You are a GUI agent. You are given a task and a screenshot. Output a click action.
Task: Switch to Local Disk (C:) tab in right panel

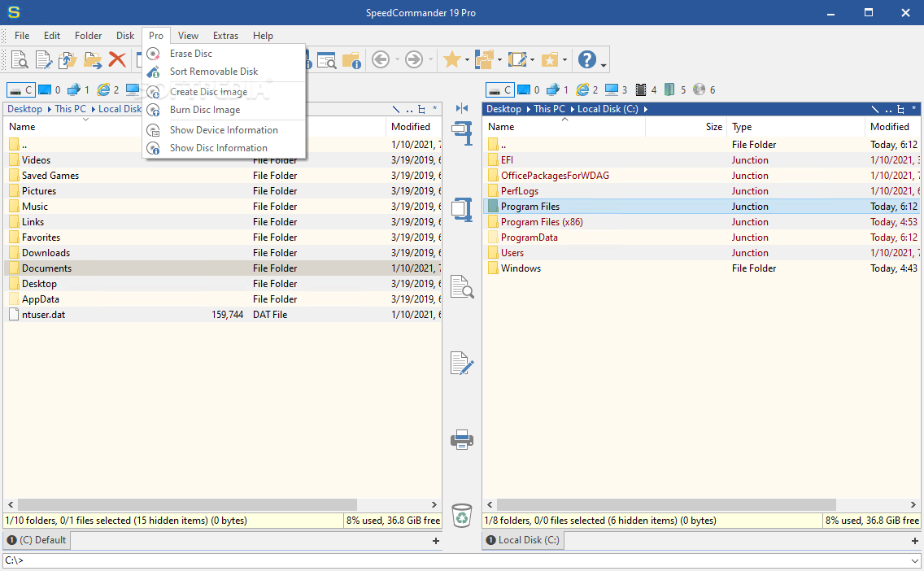click(x=523, y=540)
